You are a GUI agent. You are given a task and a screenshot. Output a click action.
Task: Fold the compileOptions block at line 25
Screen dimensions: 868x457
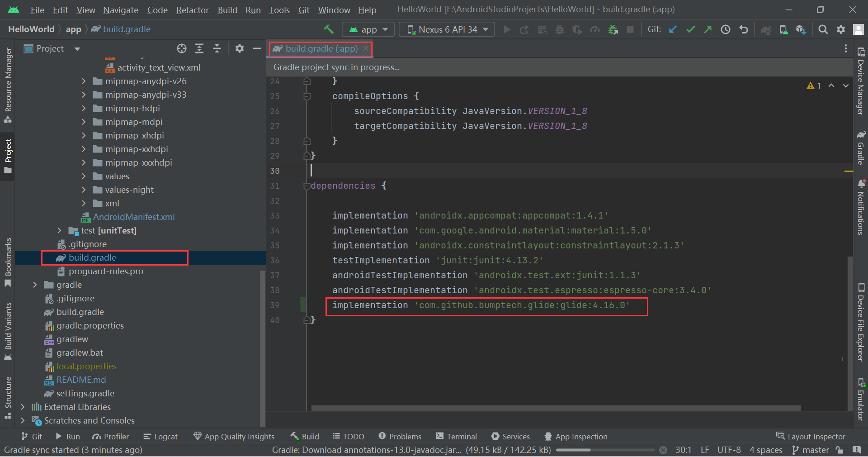tap(307, 96)
